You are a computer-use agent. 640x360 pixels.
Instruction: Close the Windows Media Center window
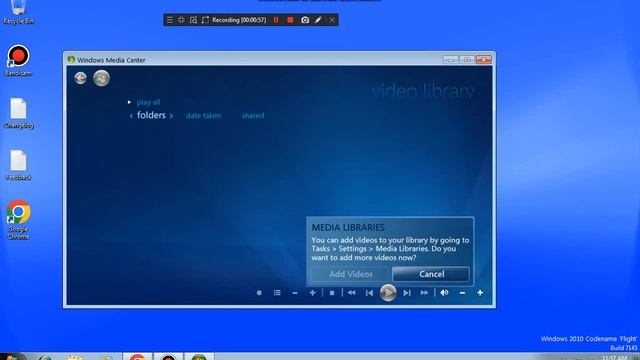[x=484, y=60]
